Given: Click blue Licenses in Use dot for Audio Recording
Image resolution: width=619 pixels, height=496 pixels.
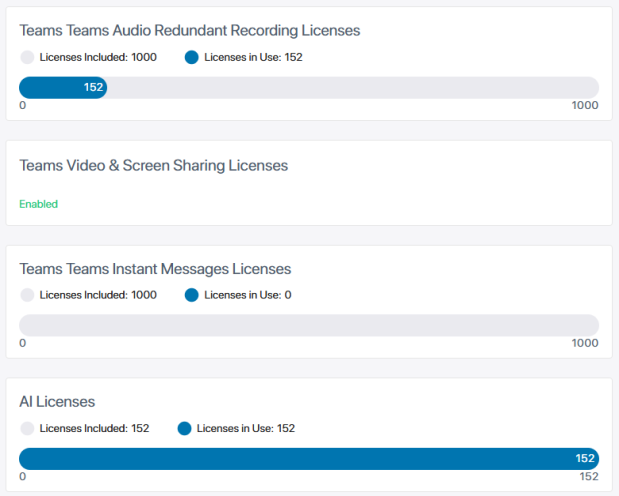Looking at the screenshot, I should (x=192, y=57).
